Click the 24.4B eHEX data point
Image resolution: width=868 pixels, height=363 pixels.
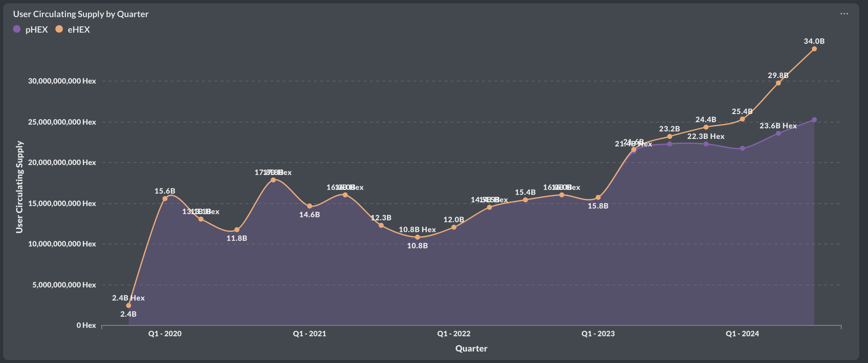[x=706, y=127]
